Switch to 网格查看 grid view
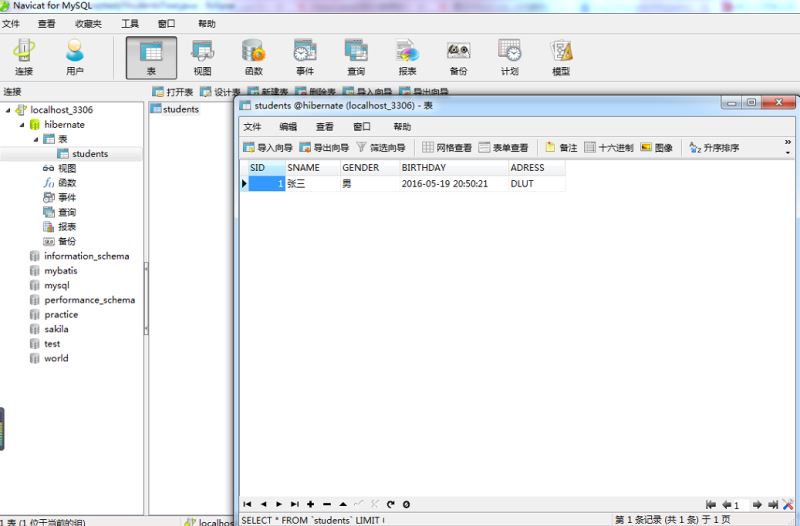Image resolution: width=800 pixels, height=526 pixels. tap(447, 147)
